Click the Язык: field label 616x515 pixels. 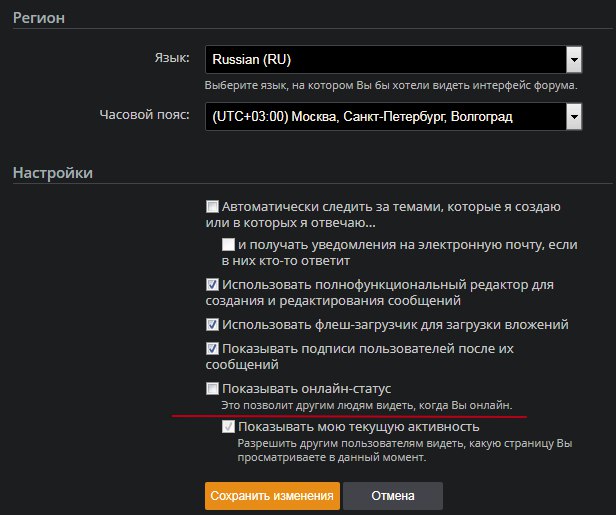[169, 60]
